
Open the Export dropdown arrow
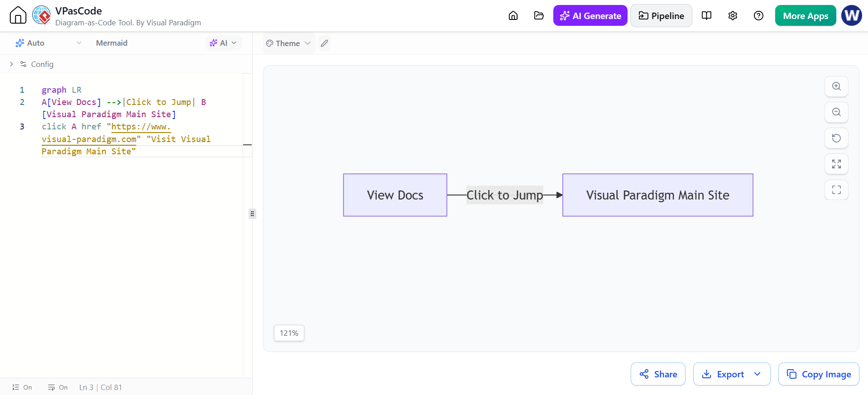click(758, 374)
